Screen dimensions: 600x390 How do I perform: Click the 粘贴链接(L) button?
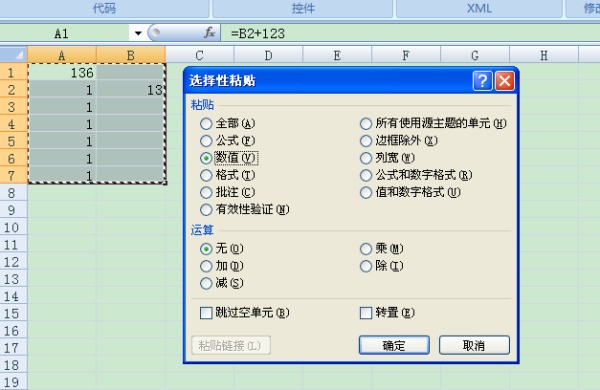[x=231, y=345]
